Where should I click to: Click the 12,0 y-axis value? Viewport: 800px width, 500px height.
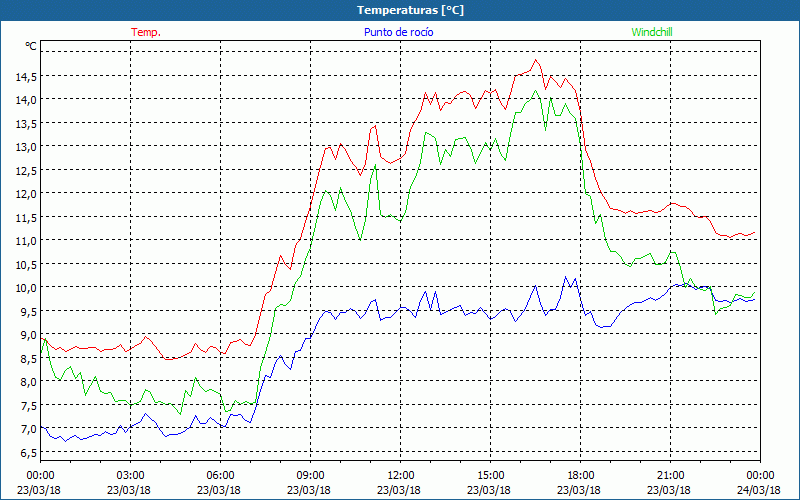point(27,194)
